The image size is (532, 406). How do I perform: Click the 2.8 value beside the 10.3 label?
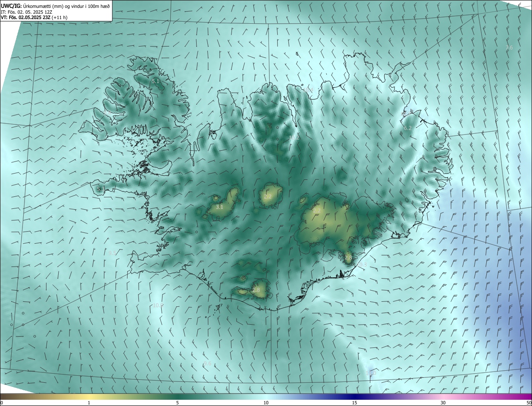point(348,258)
